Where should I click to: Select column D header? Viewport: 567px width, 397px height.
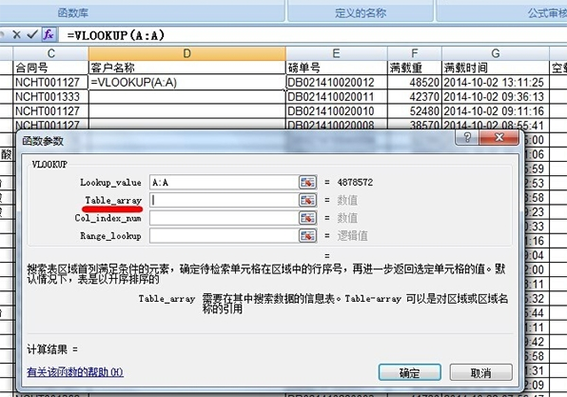(x=187, y=54)
